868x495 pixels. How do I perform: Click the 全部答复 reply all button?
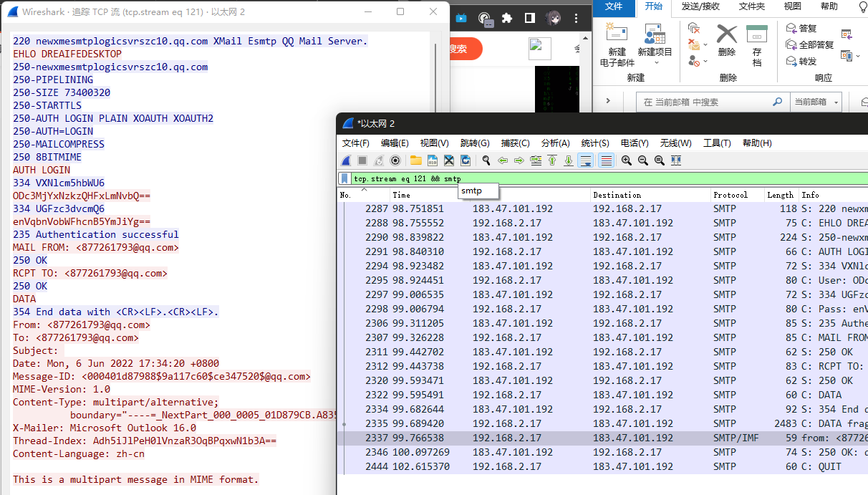[x=809, y=44]
